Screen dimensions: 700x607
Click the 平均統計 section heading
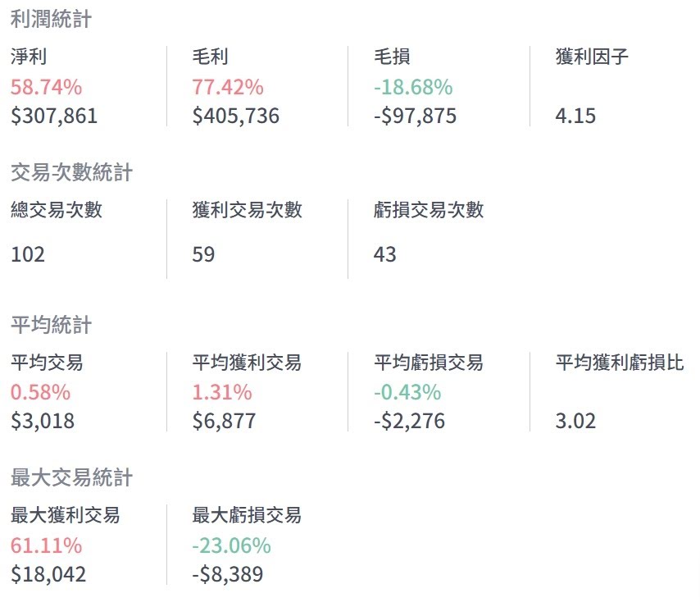(51, 325)
